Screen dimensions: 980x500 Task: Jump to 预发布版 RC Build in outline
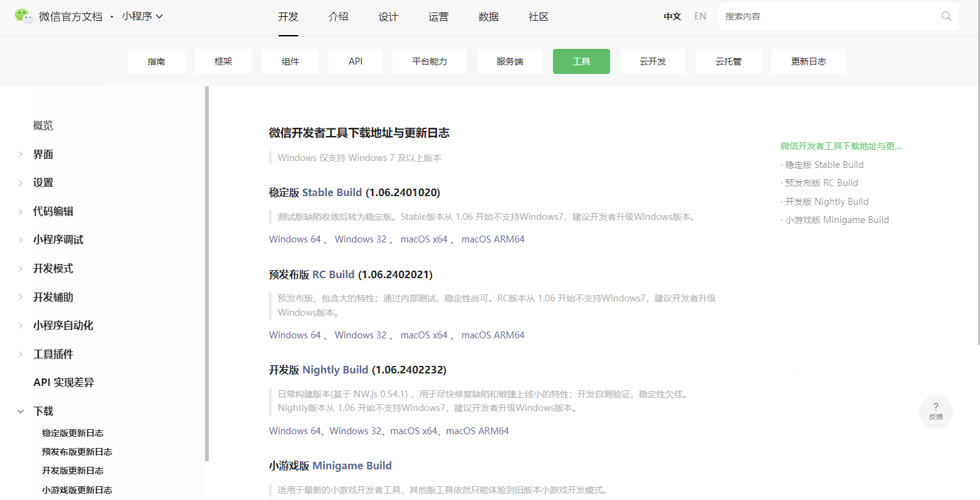(x=821, y=183)
